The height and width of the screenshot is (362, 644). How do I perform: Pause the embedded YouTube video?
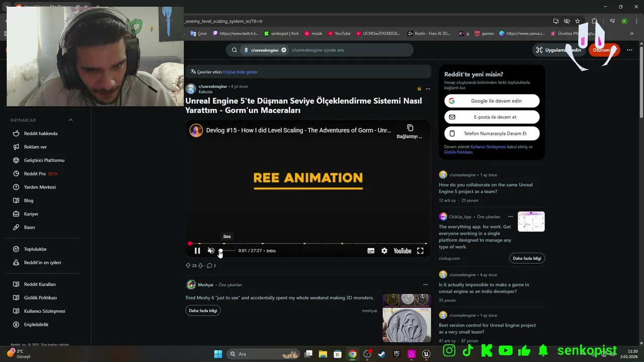pyautogui.click(x=197, y=251)
